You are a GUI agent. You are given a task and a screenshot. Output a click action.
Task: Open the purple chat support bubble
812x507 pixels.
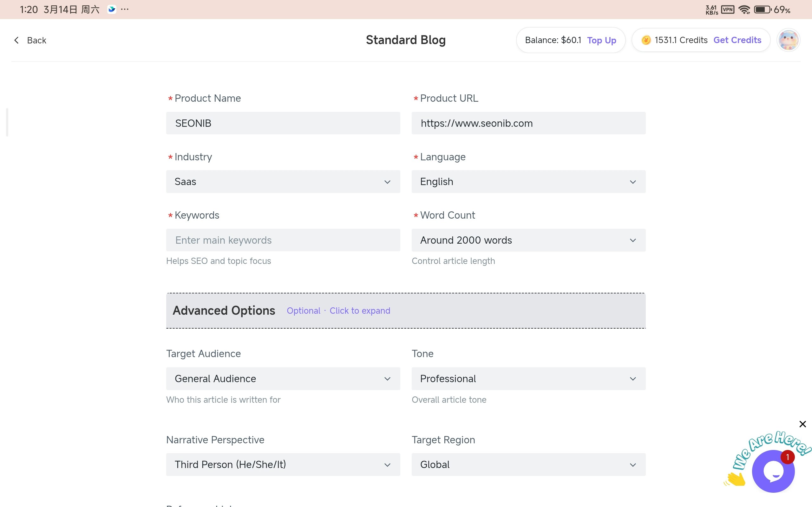[x=773, y=471]
